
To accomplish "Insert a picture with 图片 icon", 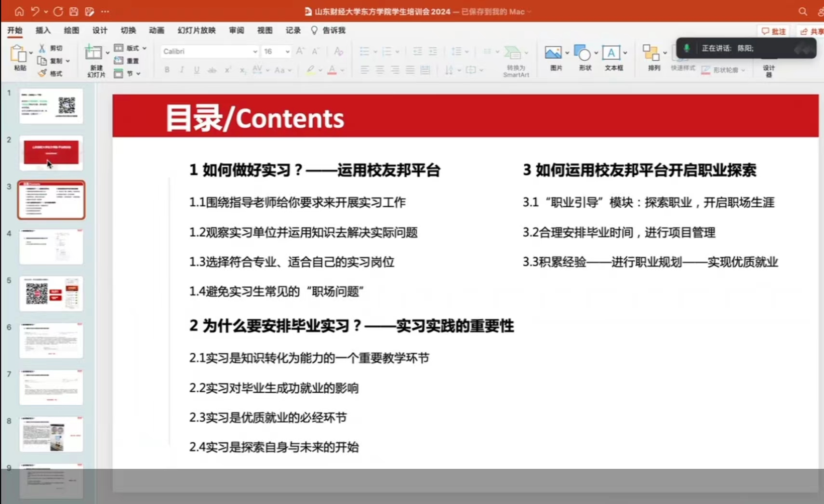I will pos(553,53).
